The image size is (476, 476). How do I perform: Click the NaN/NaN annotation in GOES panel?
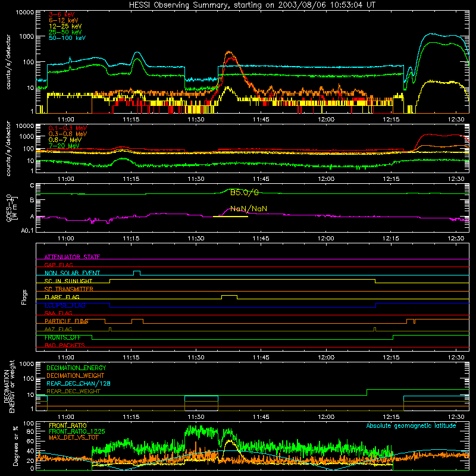249,209
